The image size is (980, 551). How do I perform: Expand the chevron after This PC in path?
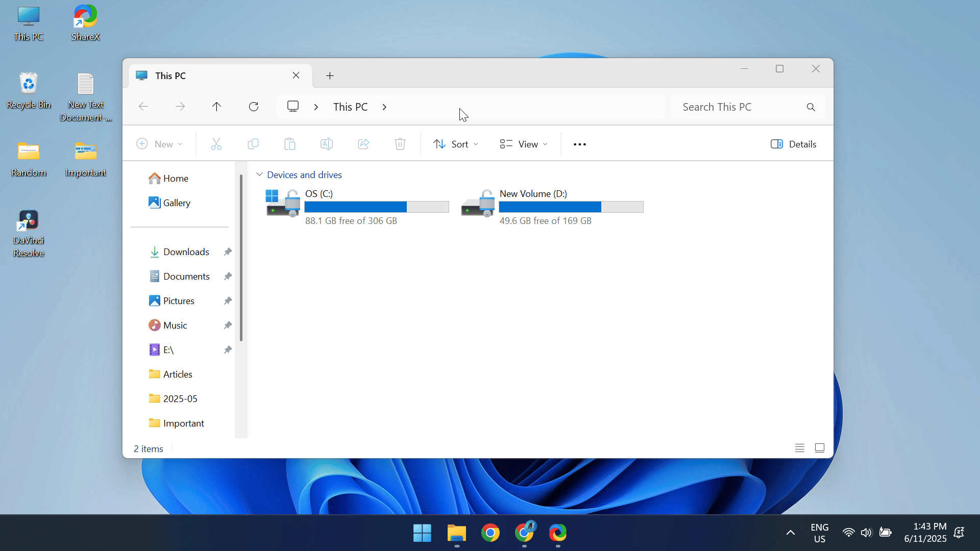[x=384, y=107]
